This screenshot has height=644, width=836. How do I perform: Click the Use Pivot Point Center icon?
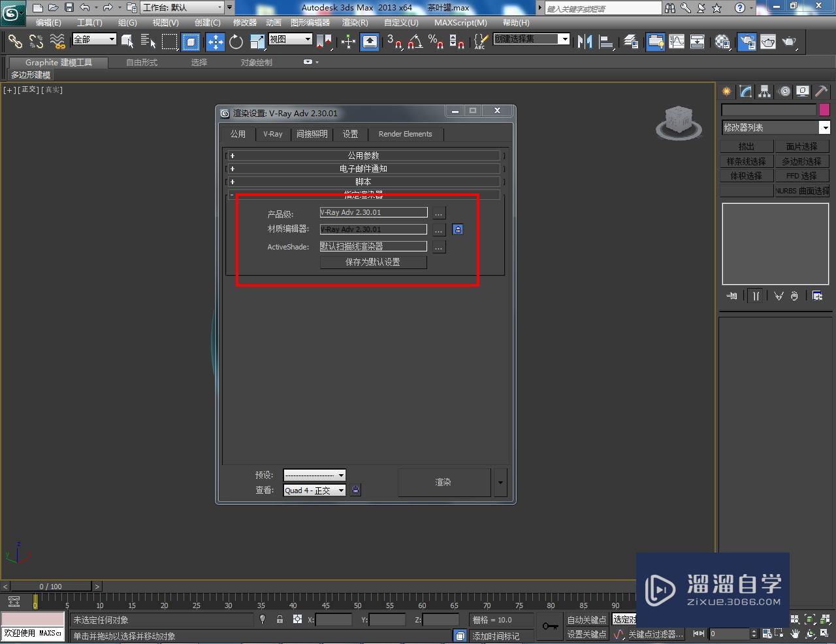(x=324, y=42)
